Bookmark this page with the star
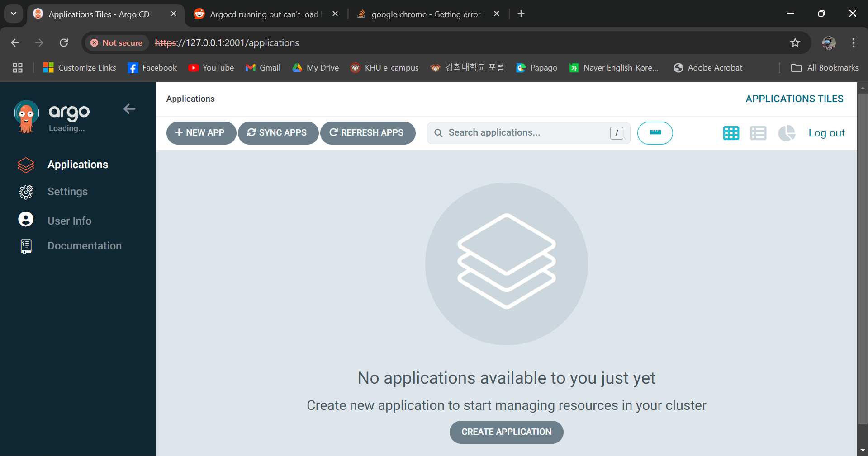 pyautogui.click(x=795, y=43)
